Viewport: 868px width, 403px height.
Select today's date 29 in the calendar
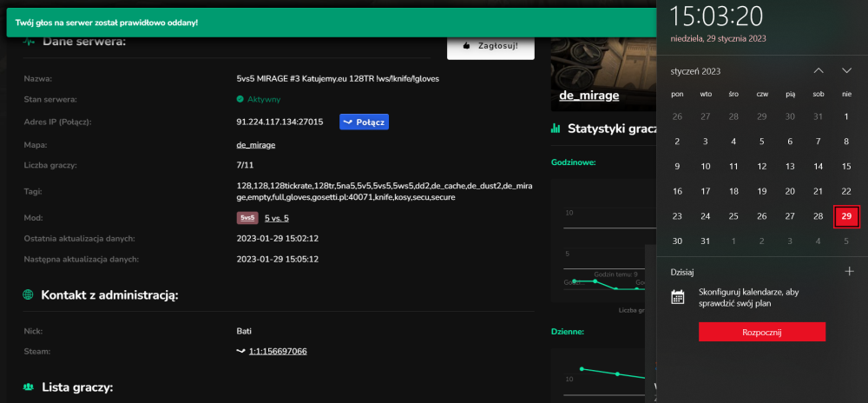(845, 216)
